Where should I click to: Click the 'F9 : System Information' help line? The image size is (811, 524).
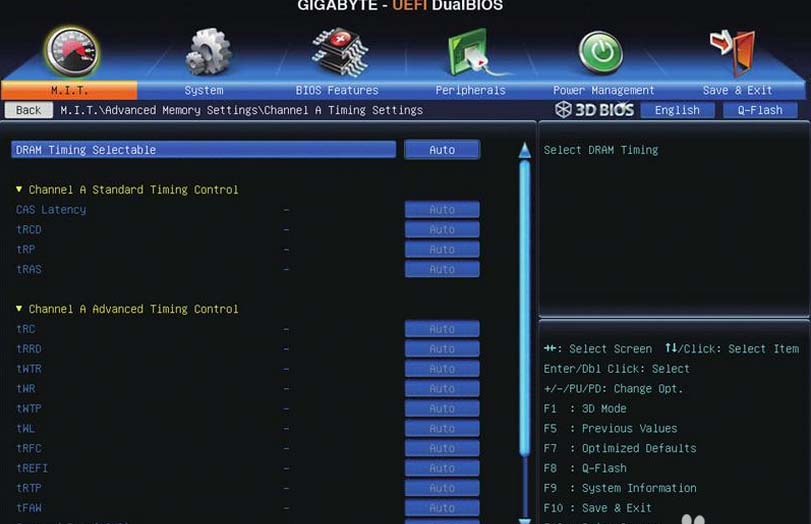pos(620,488)
